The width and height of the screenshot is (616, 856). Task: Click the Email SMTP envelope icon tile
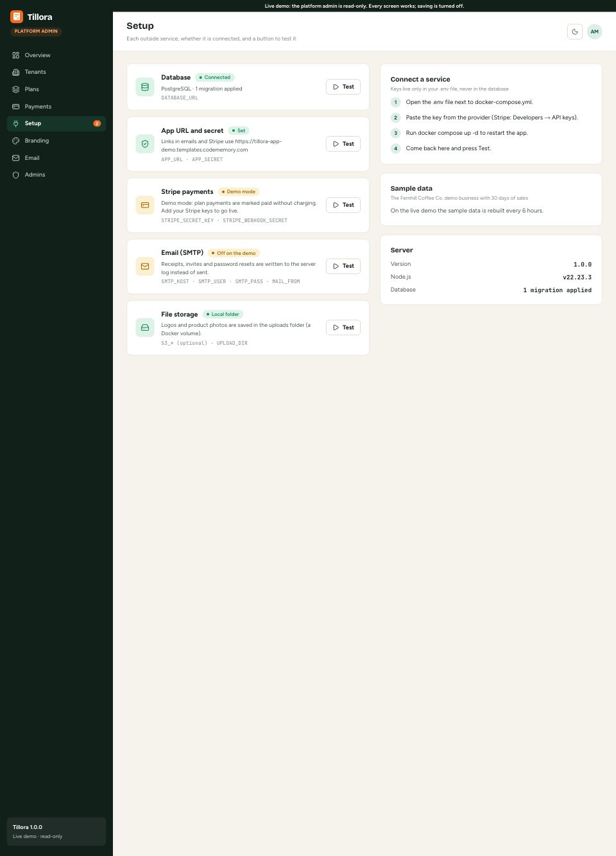pos(145,266)
